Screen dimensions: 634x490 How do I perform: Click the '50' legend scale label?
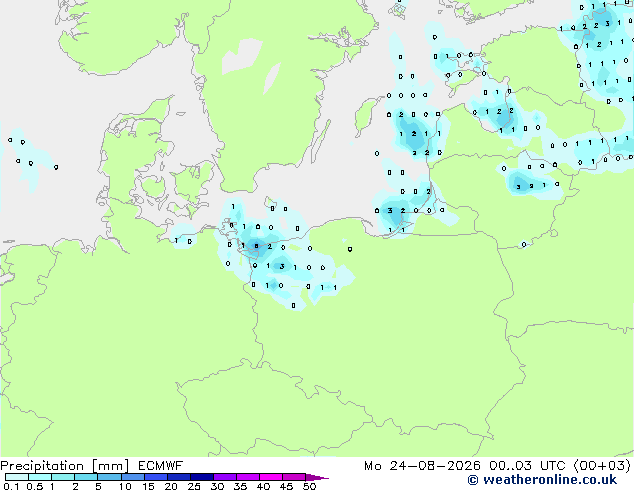pos(309,486)
